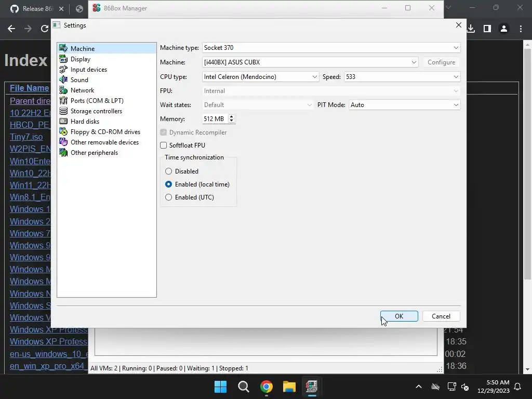The image size is (532, 399).
Task: Open the PIT Mode dropdown
Action: tap(404, 105)
